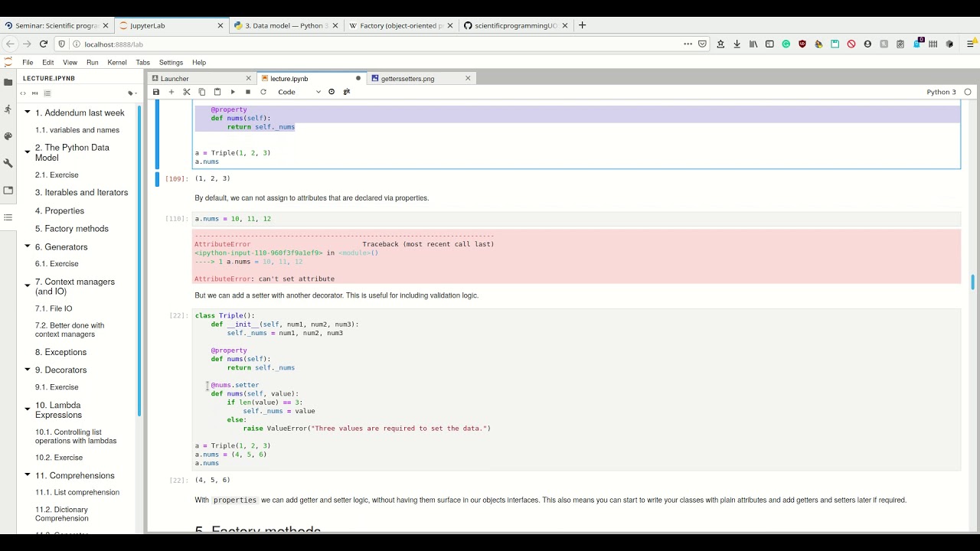The height and width of the screenshot is (551, 980).
Task: Select the table of contents sidebar icon
Action: [x=8, y=217]
